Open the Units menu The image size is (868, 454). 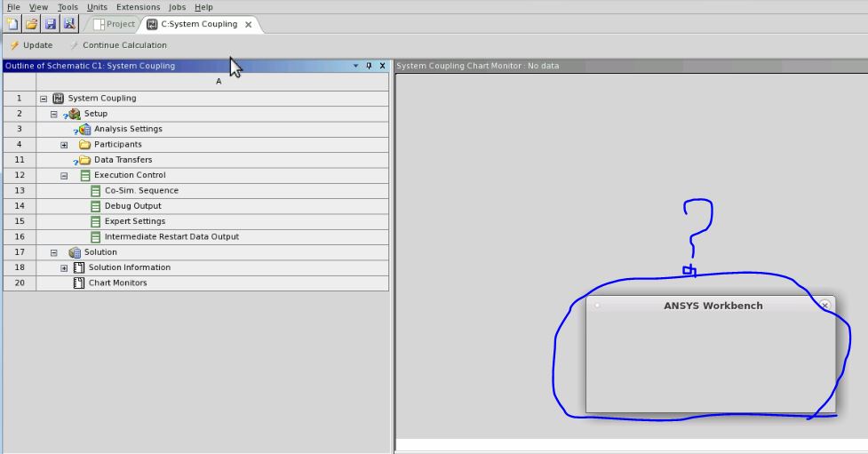(97, 7)
